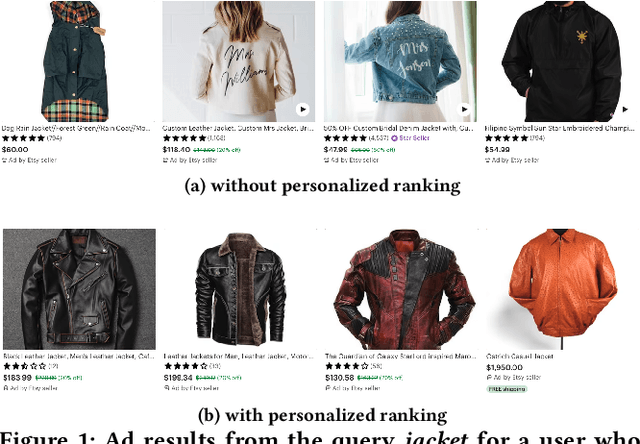Image resolution: width=640 pixels, height=444 pixels.
Task: Click ad icon under $1,950.00 ostrich jacket
Action: pyautogui.click(x=489, y=377)
